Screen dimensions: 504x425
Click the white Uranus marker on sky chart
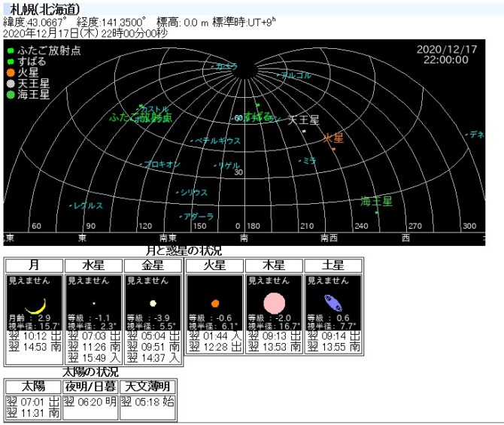pyautogui.click(x=304, y=131)
